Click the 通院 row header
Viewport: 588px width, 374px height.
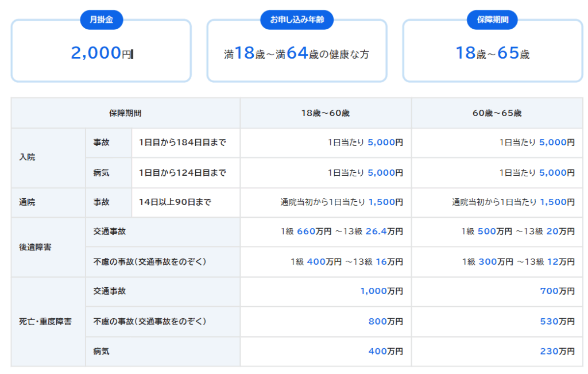pyautogui.click(x=28, y=202)
